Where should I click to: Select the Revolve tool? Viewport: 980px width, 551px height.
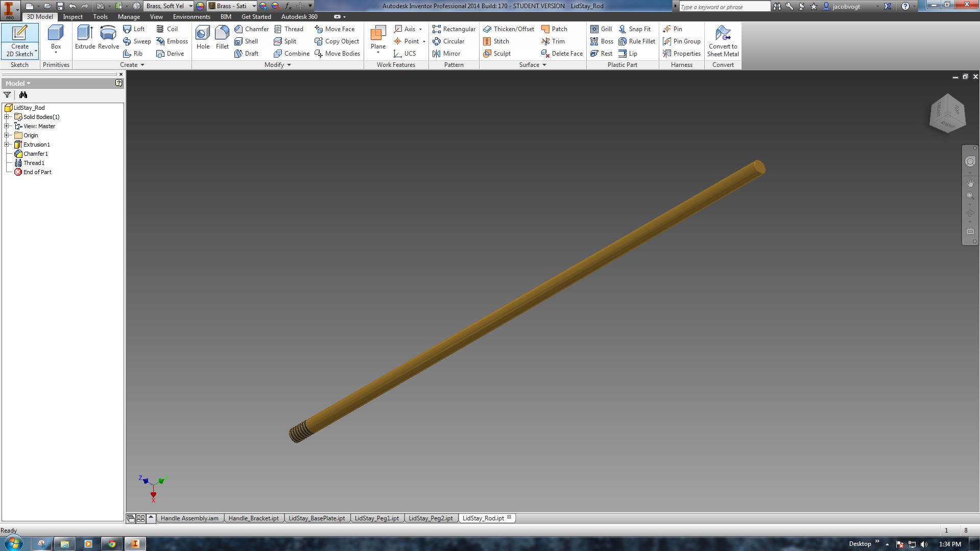tap(108, 37)
